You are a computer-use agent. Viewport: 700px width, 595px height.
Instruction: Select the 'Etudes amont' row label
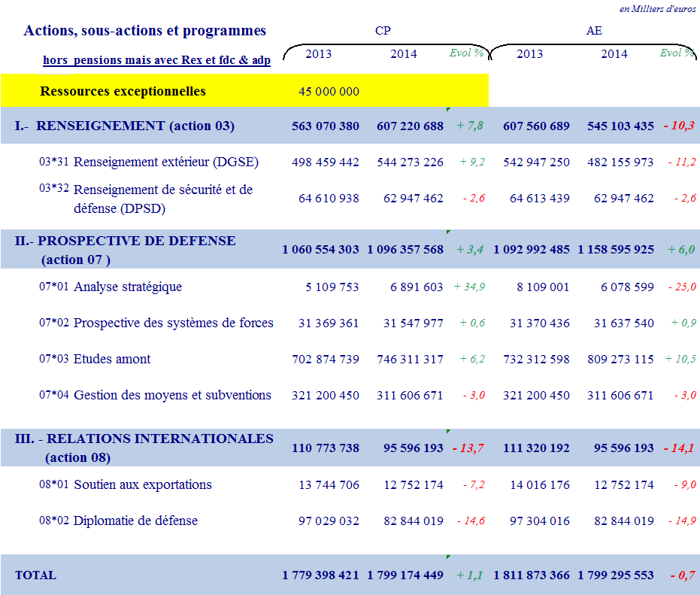(x=111, y=359)
